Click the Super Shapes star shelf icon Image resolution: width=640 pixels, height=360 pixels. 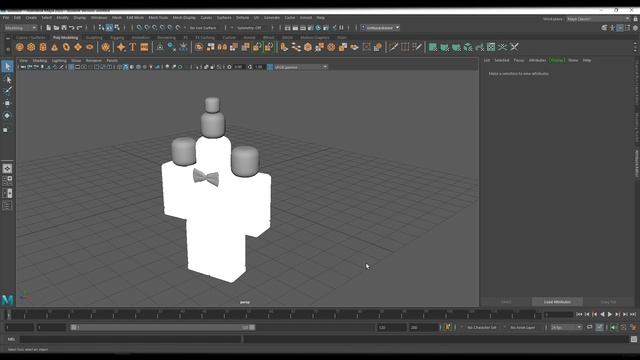coord(121,47)
